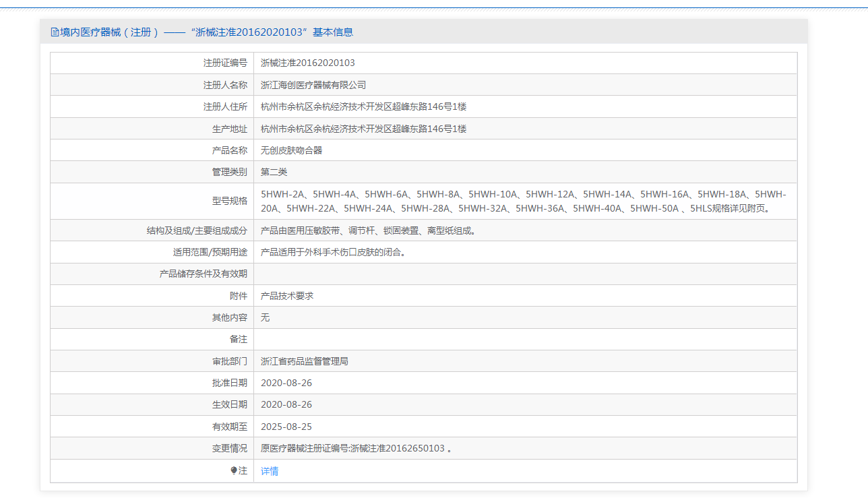Select the 2020-08-26 date in 批准日期 row
This screenshot has height=498, width=868.
[x=286, y=383]
